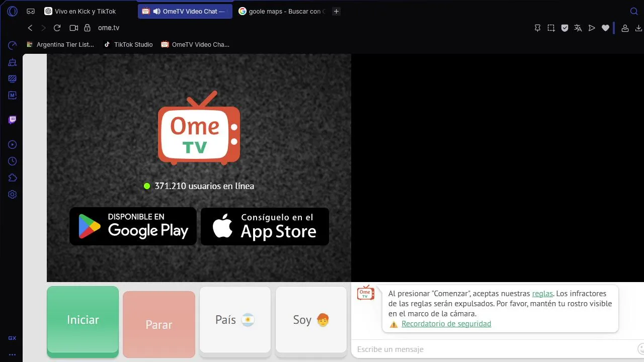Click the large OmeTV television logo

coord(199,128)
